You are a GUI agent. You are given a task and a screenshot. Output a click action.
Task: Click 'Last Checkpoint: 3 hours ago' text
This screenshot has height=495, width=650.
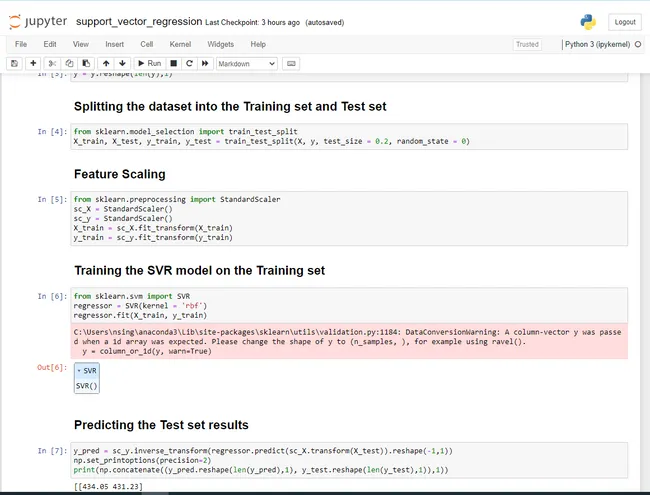click(252, 22)
